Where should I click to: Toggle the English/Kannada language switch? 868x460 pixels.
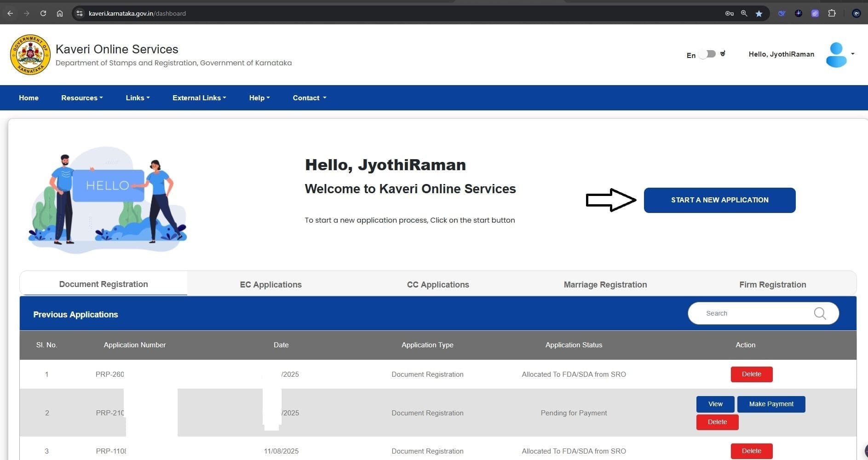tap(707, 54)
